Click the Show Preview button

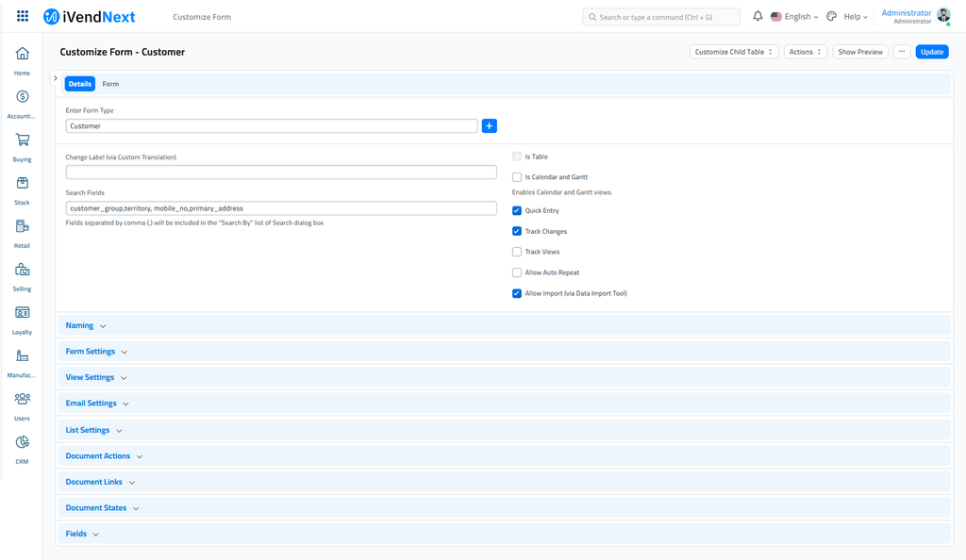[859, 52]
